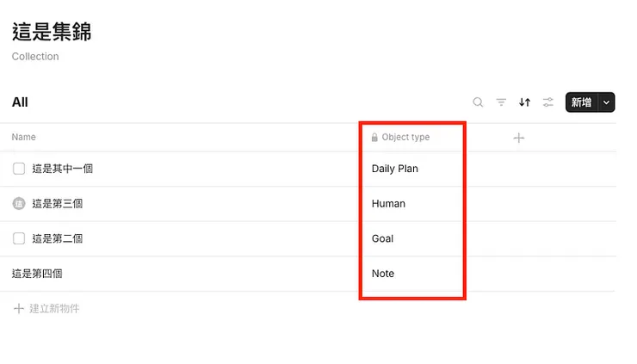This screenshot has height=364, width=637.
Task: Click the Daily Plan object type cell
Action: click(x=395, y=169)
